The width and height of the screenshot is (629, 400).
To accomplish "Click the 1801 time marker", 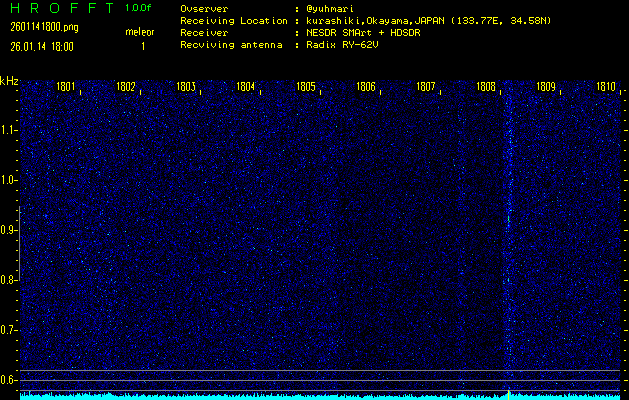I will point(66,86).
